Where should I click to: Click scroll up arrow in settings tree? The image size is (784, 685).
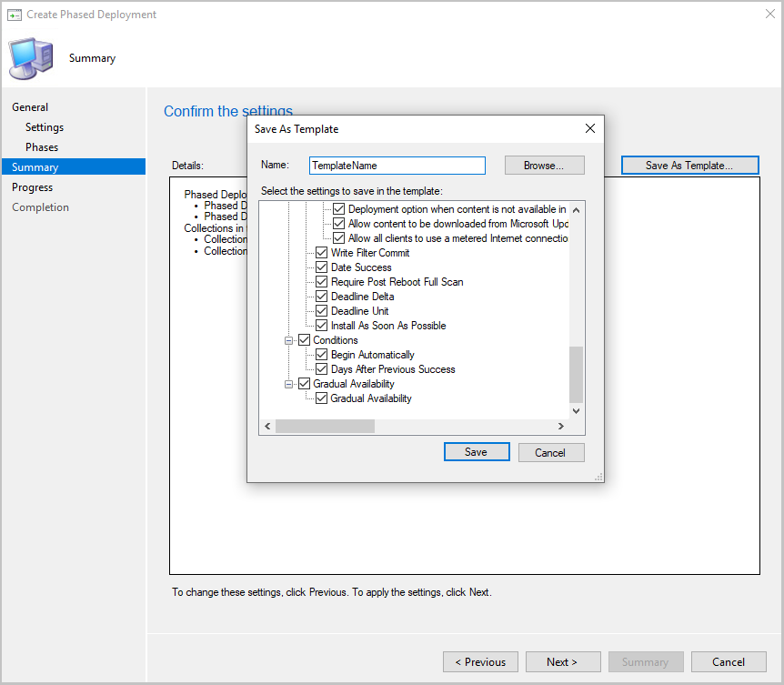coord(576,210)
